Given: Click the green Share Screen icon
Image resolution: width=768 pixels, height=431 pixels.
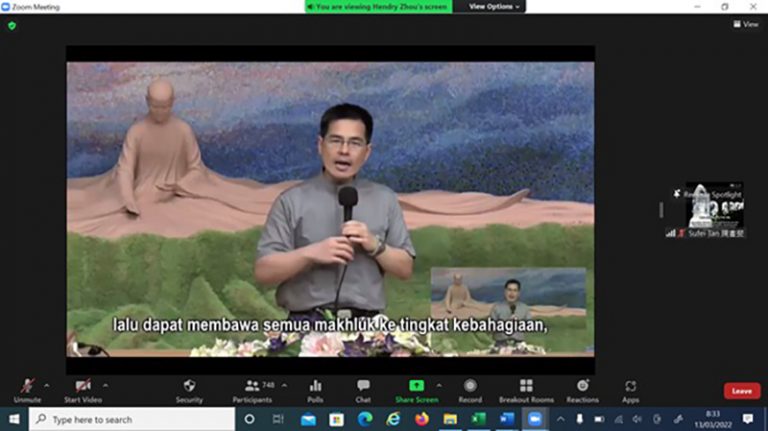Looking at the screenshot, I should coord(416,386).
